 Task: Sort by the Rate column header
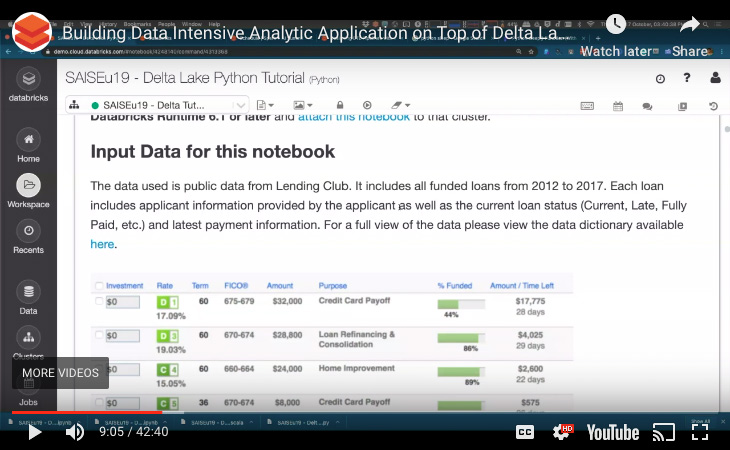tap(165, 285)
